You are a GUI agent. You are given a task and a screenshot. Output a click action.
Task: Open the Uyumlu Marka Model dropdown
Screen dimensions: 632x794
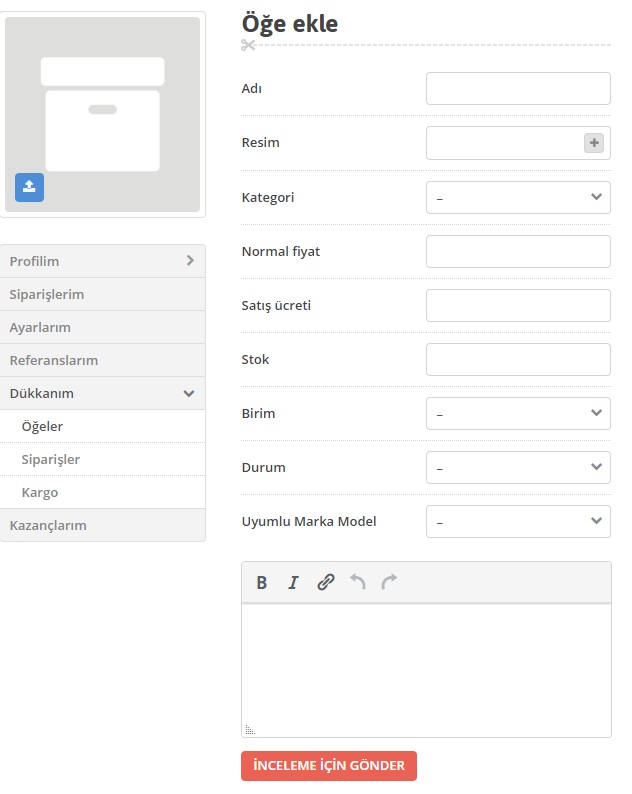518,522
